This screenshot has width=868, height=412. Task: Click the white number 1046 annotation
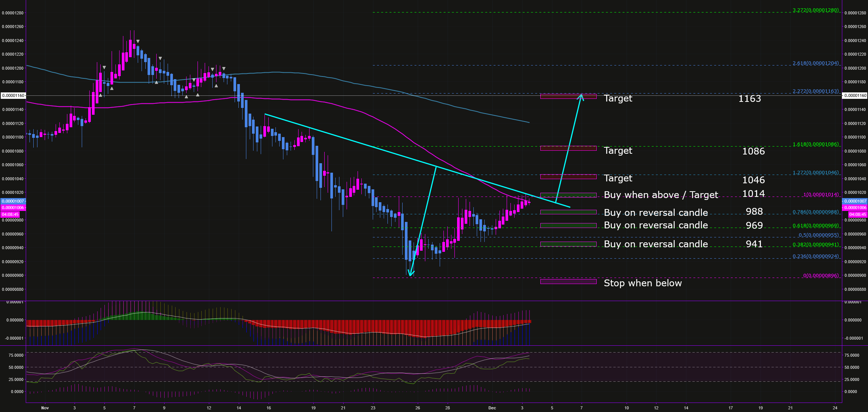click(753, 180)
